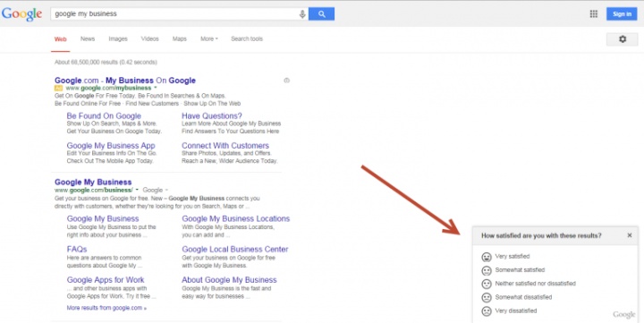Switch to the Maps tab
This screenshot has width=644, height=323.
click(x=180, y=39)
